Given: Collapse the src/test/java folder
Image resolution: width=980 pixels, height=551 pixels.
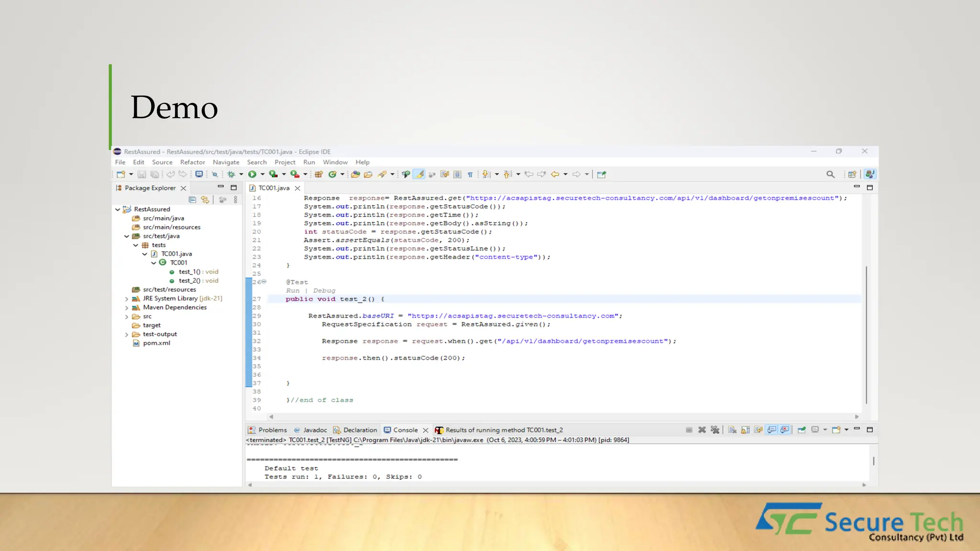Looking at the screenshot, I should (126, 236).
